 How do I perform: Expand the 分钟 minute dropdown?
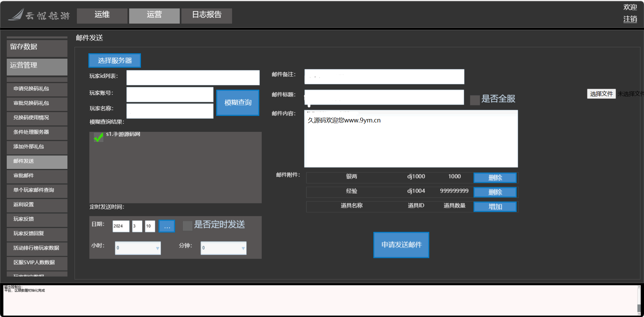224,248
